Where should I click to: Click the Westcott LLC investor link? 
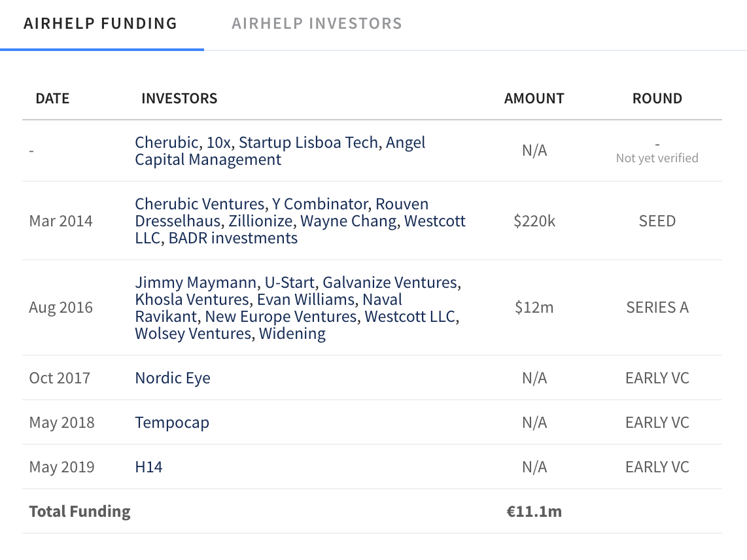tap(436, 220)
